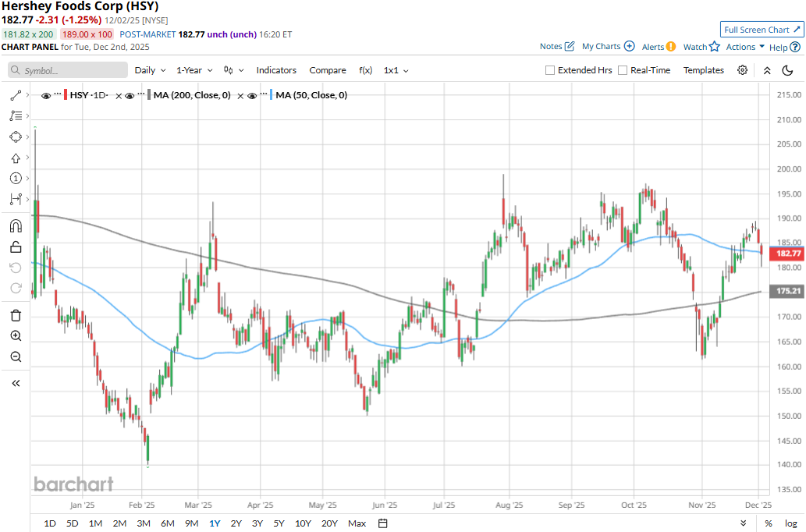Switch to dark mode with the moon icon

(x=787, y=70)
